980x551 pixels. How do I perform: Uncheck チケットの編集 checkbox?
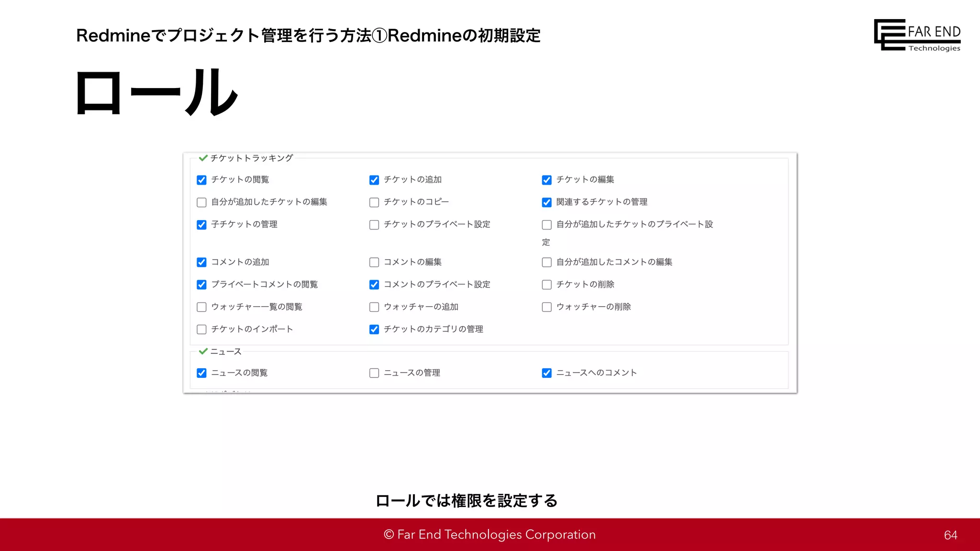546,180
